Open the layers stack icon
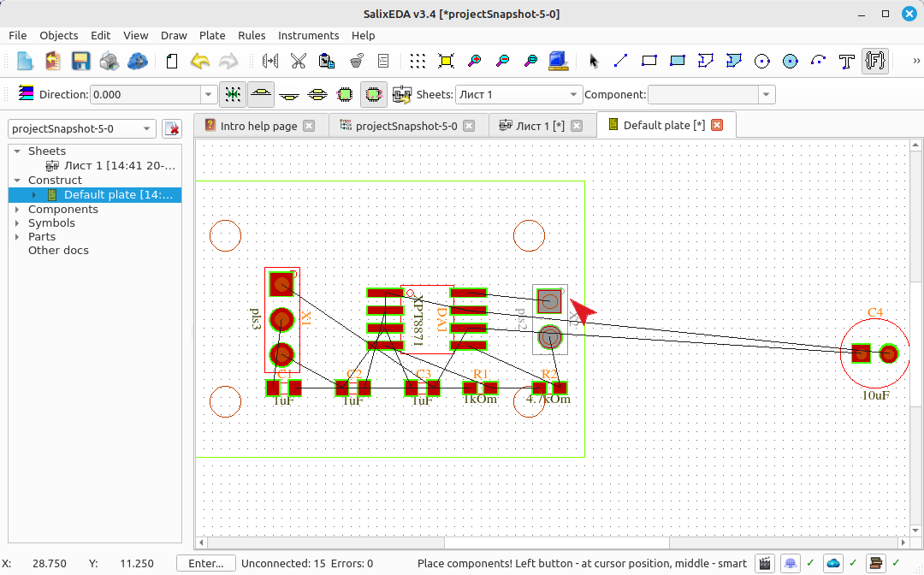Screen dimensions: 924x575 [x=26, y=93]
